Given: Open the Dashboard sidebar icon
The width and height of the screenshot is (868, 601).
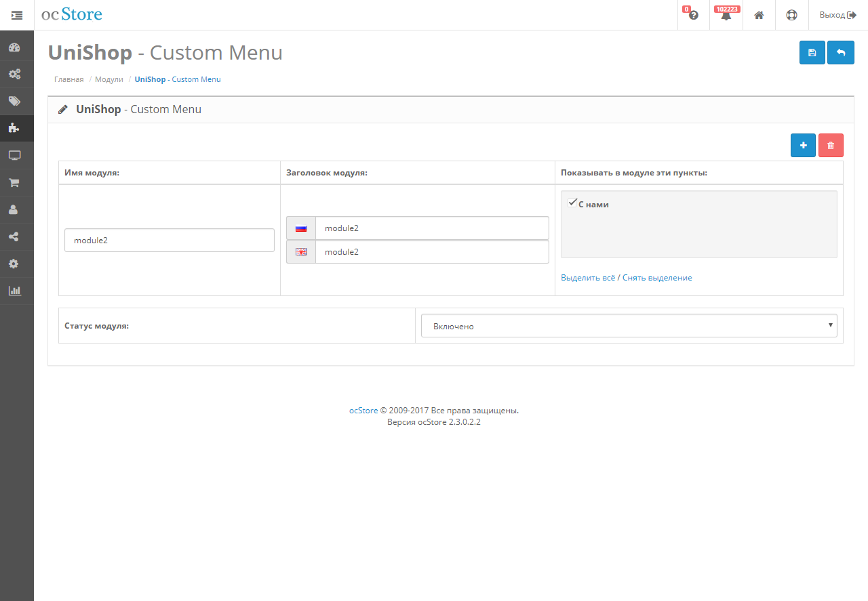Looking at the screenshot, I should tap(14, 47).
